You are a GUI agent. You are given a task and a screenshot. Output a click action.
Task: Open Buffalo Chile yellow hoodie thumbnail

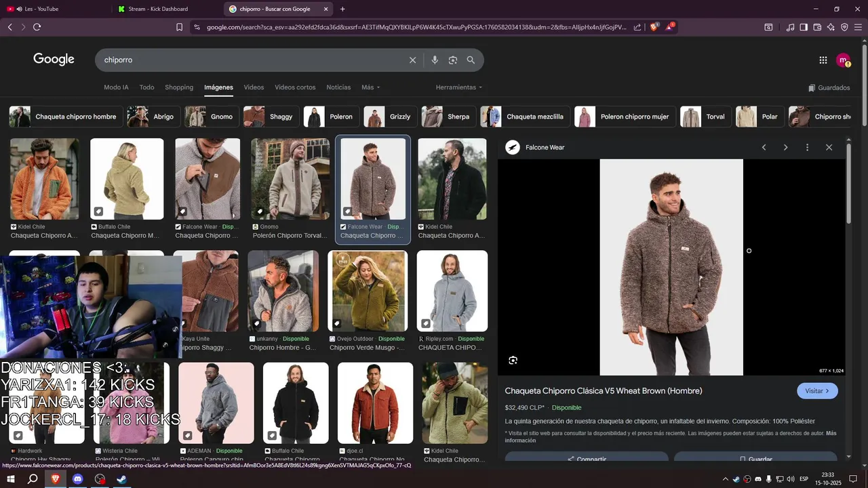click(x=127, y=179)
